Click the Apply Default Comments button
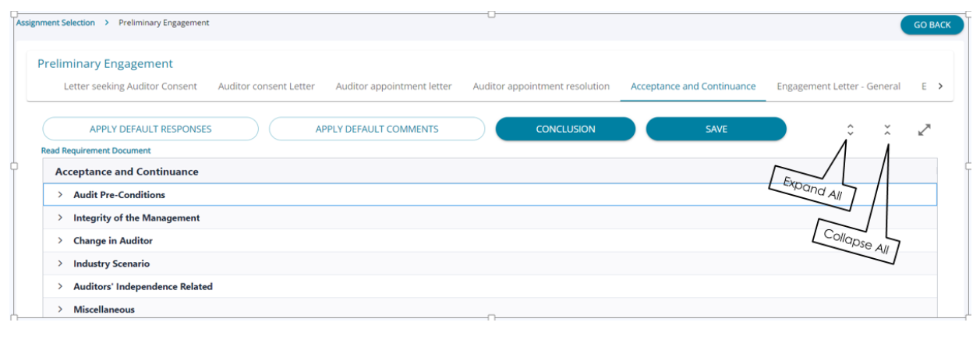980x340 pixels. (377, 129)
